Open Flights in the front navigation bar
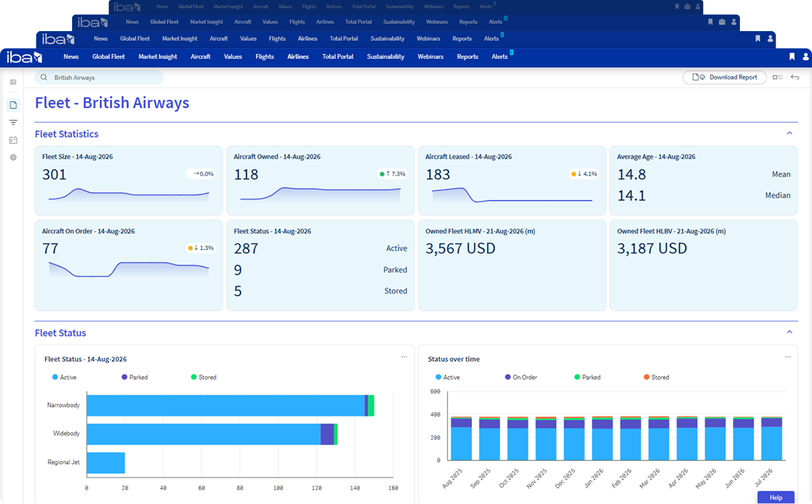Viewport: 812px width, 504px height. (265, 57)
